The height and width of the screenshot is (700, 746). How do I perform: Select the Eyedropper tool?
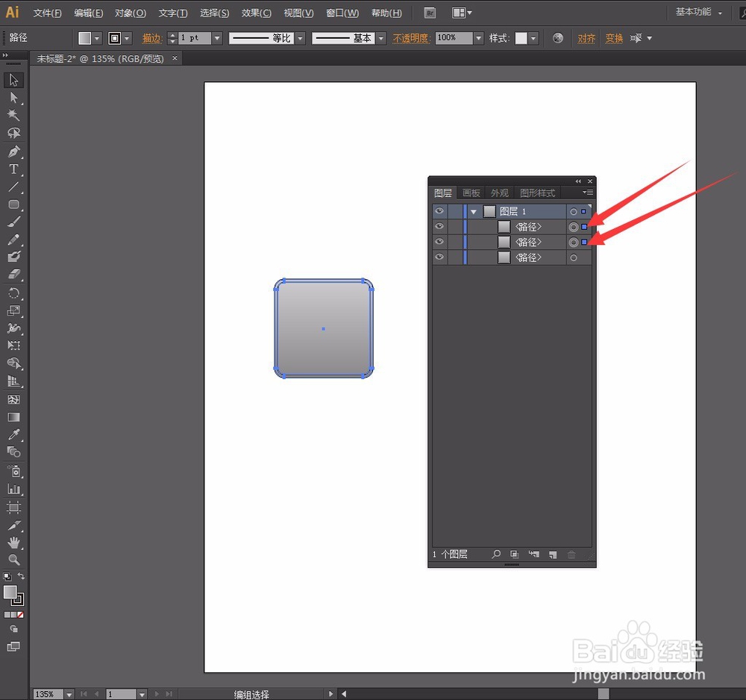click(13, 434)
